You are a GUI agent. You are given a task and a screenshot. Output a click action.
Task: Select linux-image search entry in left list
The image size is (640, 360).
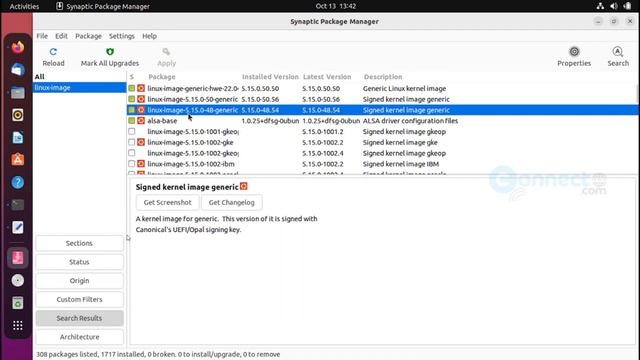pos(79,87)
